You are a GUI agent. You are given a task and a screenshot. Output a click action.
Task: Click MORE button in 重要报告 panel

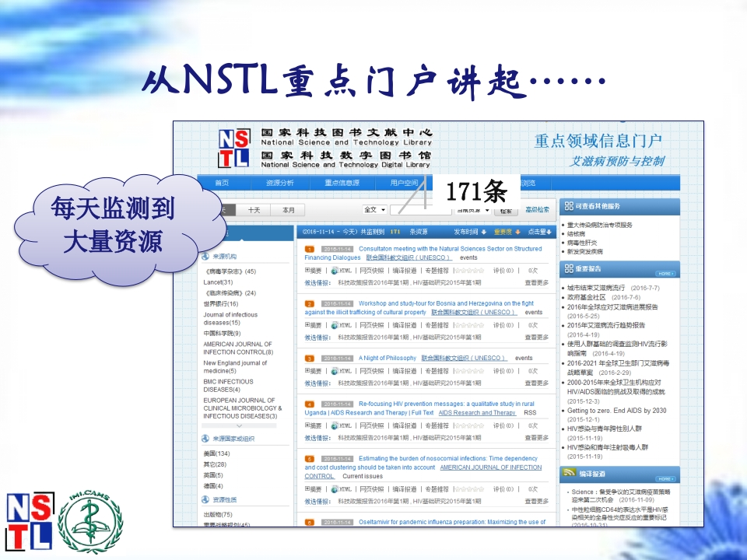[665, 274]
